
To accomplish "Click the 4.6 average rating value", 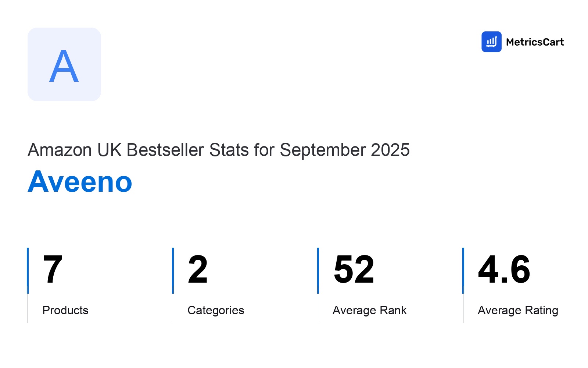I will click(x=504, y=270).
